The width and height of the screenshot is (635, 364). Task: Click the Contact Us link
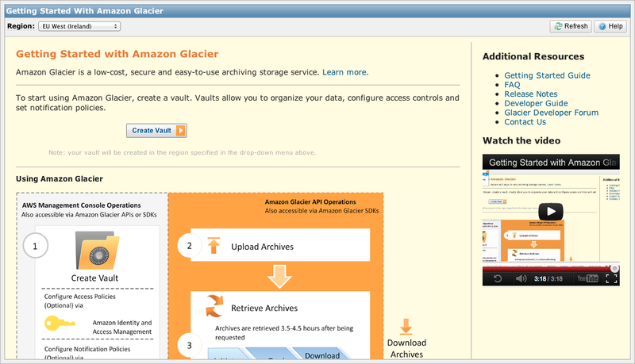[x=525, y=122]
